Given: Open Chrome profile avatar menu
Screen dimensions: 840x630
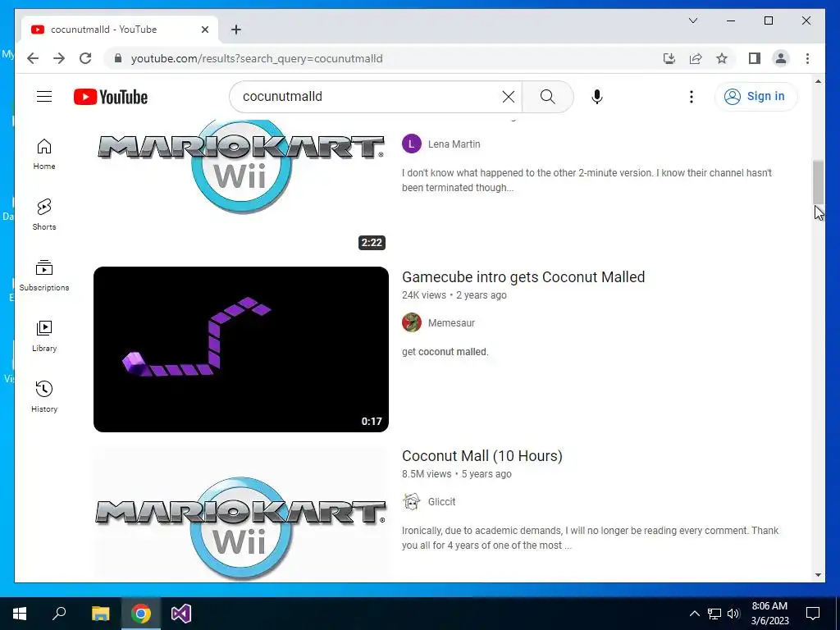Looking at the screenshot, I should (781, 58).
